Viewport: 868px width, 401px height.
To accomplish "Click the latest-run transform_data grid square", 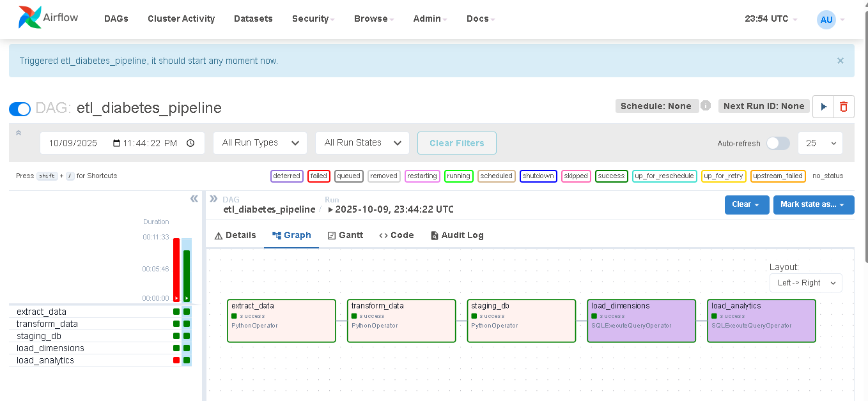I will coord(187,324).
